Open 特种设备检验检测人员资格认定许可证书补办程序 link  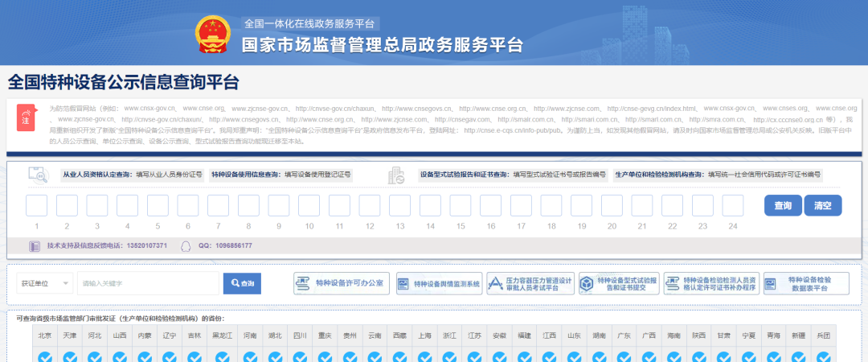click(713, 284)
